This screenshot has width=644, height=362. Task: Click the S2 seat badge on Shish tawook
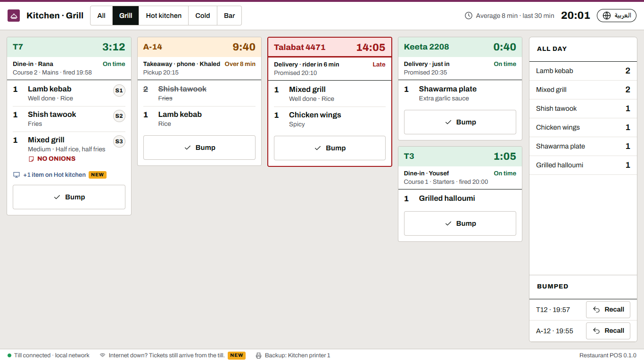pyautogui.click(x=119, y=116)
